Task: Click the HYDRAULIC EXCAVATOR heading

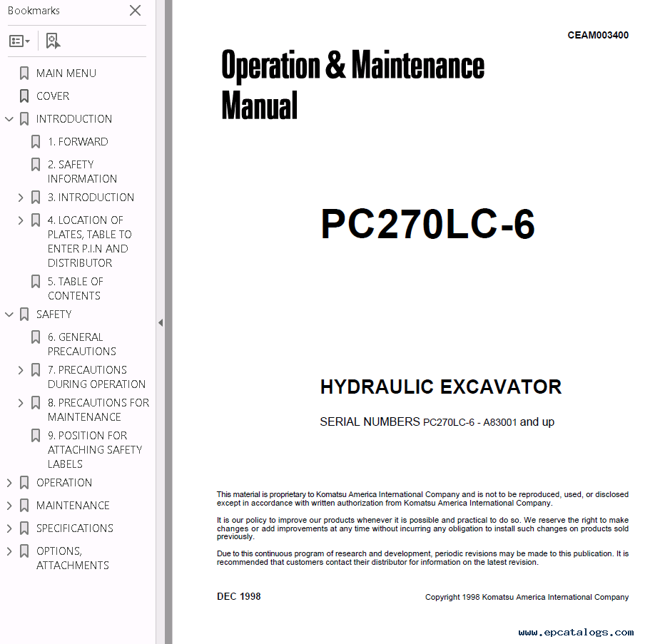Action: coord(441,387)
